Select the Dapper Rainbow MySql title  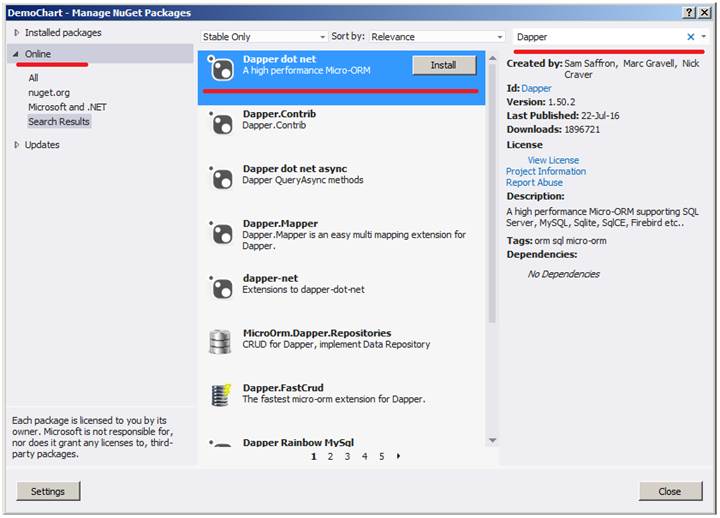tap(298, 443)
